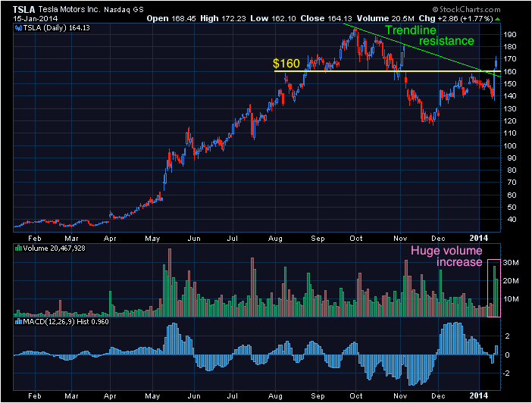Click the 'Feb' label under price chart
The width and height of the screenshot is (532, 403).
tap(35, 239)
